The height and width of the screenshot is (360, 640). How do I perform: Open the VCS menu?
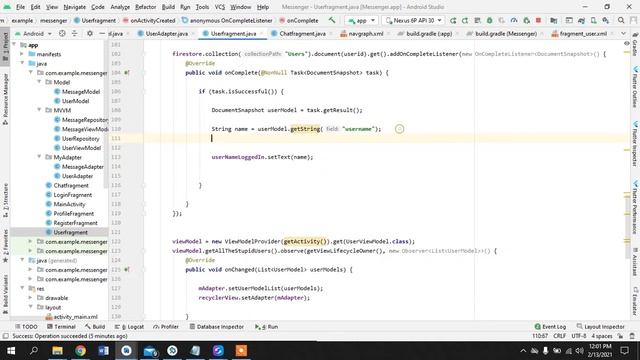(x=220, y=7)
